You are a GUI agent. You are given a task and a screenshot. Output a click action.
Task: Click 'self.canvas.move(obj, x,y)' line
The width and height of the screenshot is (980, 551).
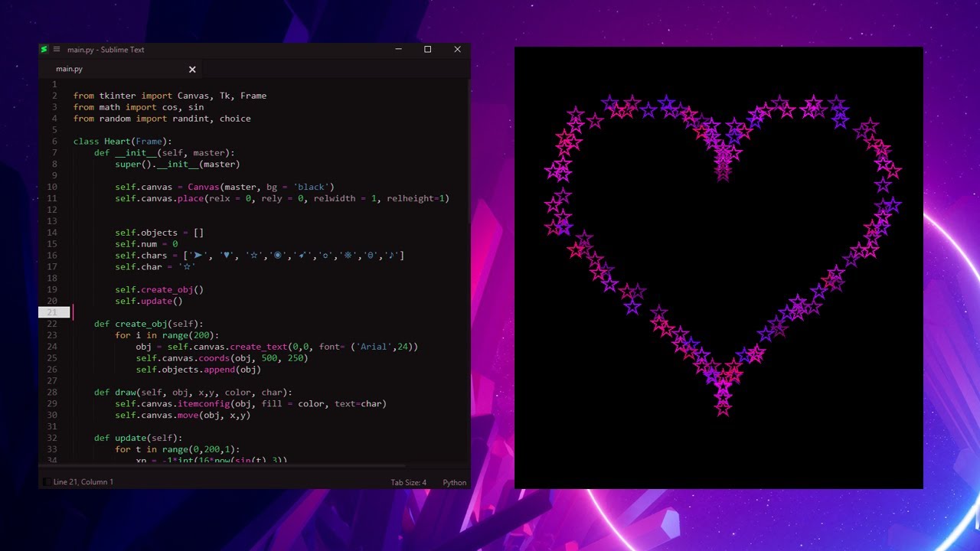pyautogui.click(x=183, y=415)
